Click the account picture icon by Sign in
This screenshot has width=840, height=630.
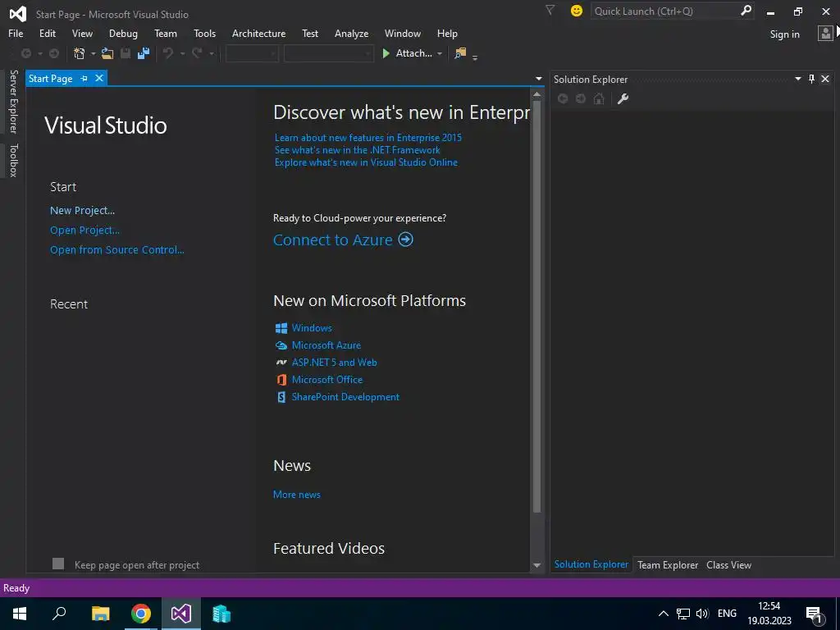point(825,34)
